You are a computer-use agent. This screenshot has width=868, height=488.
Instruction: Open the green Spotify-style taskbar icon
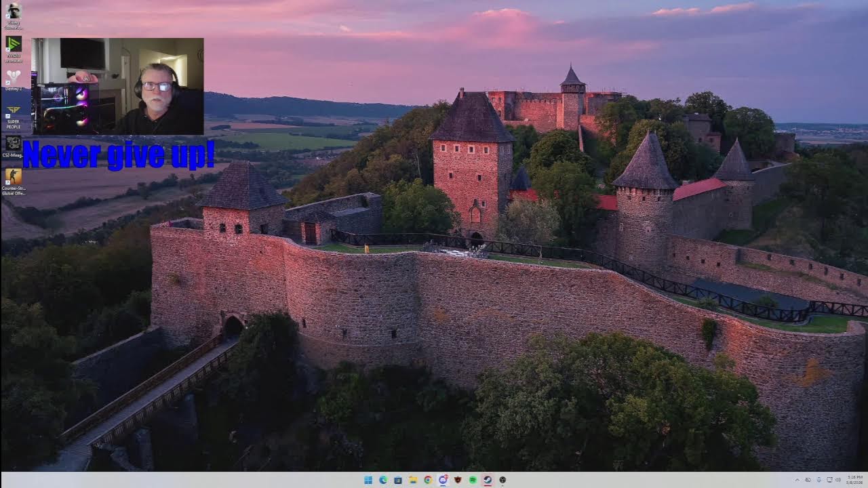(473, 480)
